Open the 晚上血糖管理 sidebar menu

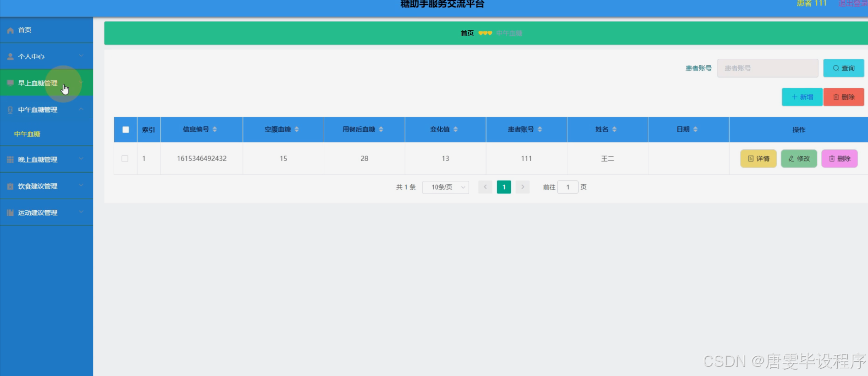pyautogui.click(x=46, y=159)
